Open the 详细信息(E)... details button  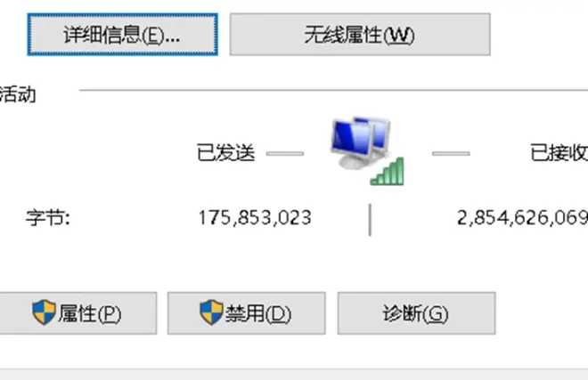pos(123,35)
